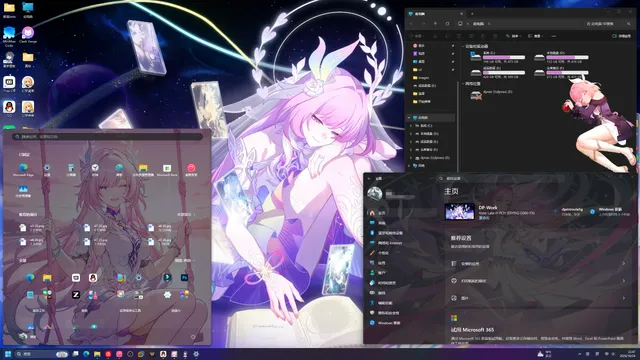
Task: Open the Sort dropdown in File Explorer toolbar
Action: [513, 36]
